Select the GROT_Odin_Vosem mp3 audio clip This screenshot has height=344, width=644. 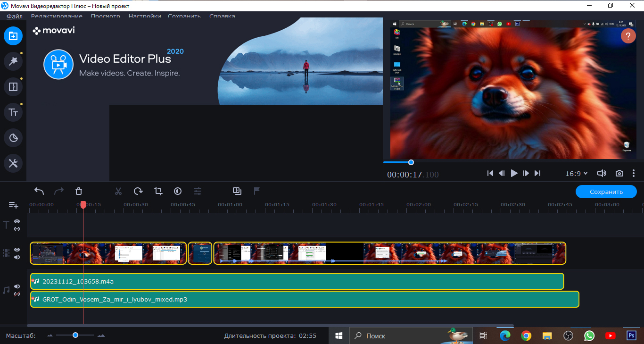coord(305,299)
